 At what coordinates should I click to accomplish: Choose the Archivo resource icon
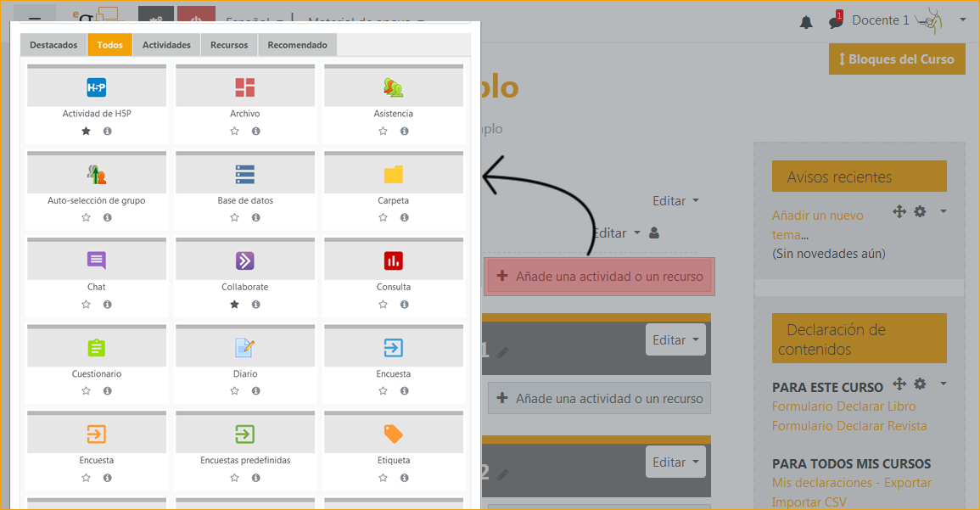[x=245, y=87]
